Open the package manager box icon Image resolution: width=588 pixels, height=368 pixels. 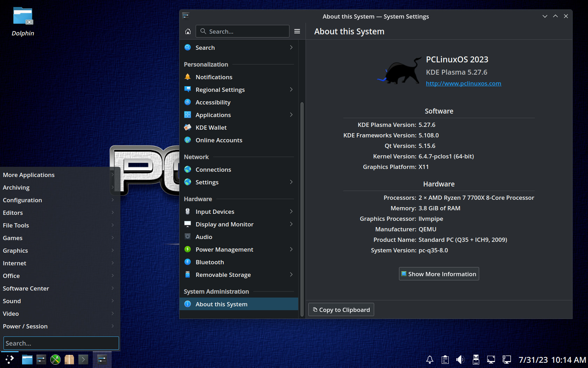coord(69,360)
